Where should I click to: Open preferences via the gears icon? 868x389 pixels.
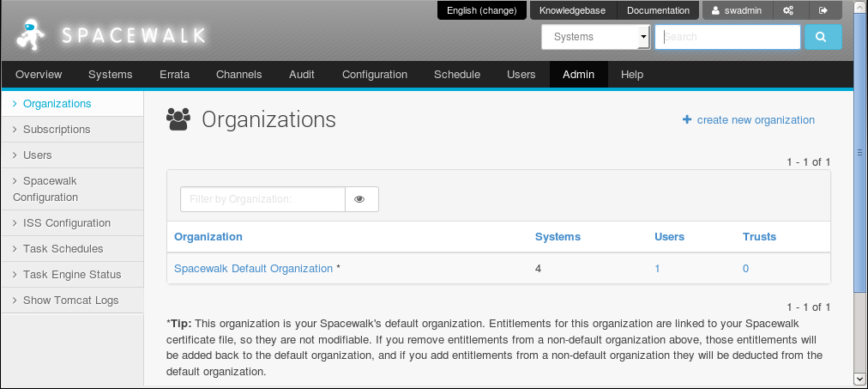coord(788,10)
